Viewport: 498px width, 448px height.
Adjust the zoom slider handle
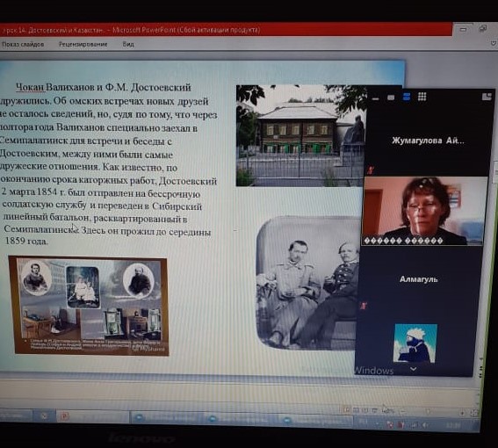click(x=428, y=412)
